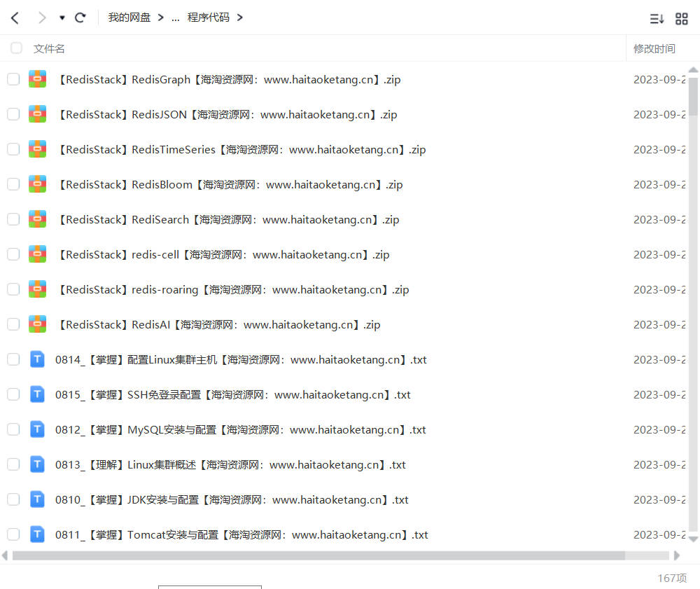Expand chevron after 程序代码
The height and width of the screenshot is (589, 700).
[x=239, y=18]
